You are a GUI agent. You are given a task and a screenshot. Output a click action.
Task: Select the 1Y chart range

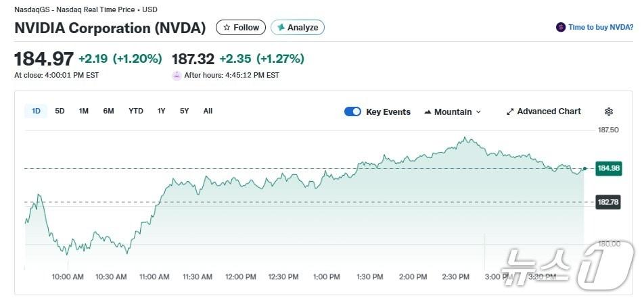(161, 111)
